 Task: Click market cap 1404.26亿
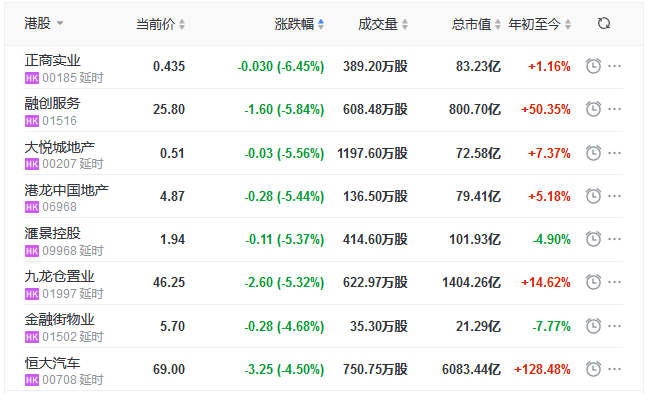[x=471, y=282]
